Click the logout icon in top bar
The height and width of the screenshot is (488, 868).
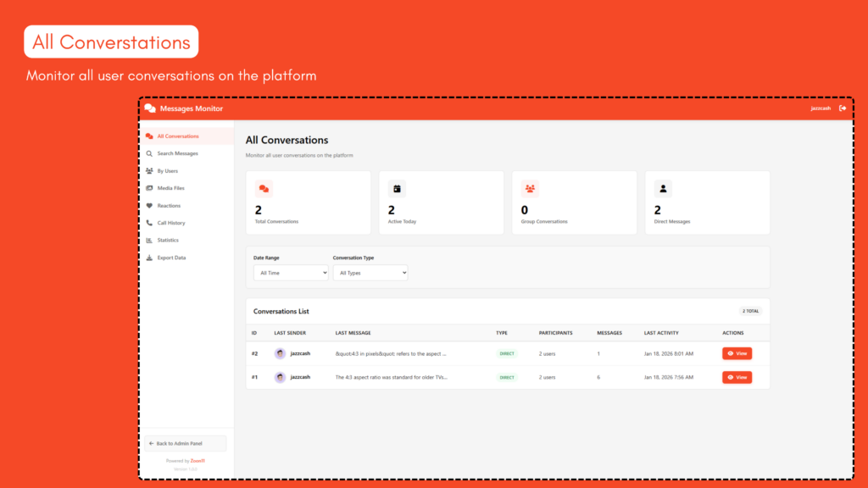click(x=842, y=108)
